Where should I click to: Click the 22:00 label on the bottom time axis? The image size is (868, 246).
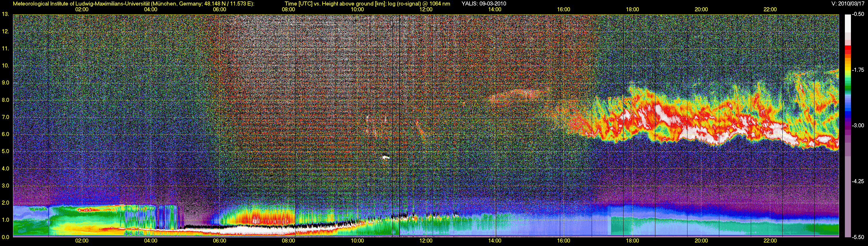click(770, 241)
